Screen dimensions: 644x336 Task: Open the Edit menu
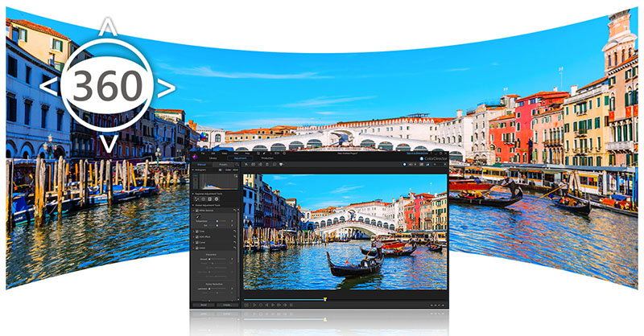click(x=213, y=154)
